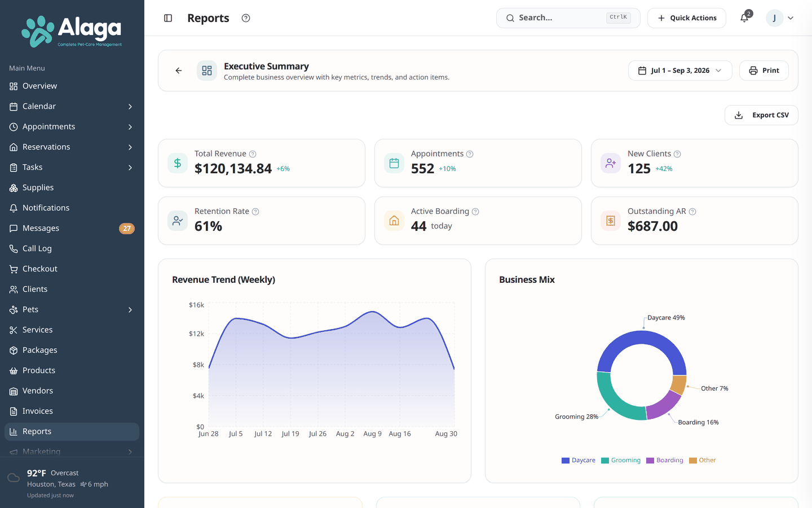812x508 pixels.
Task: Expand the Calendar submenu chevron
Action: tap(130, 107)
